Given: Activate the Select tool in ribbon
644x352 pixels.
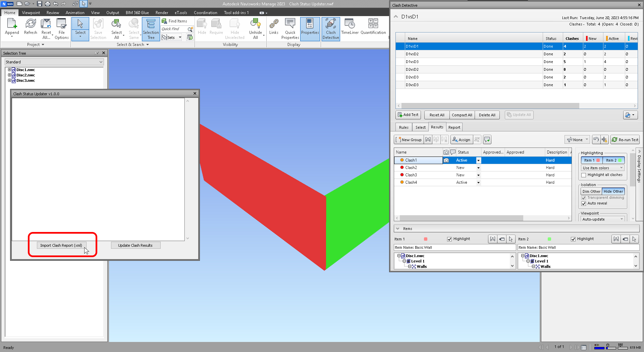Looking at the screenshot, I should tap(80, 28).
